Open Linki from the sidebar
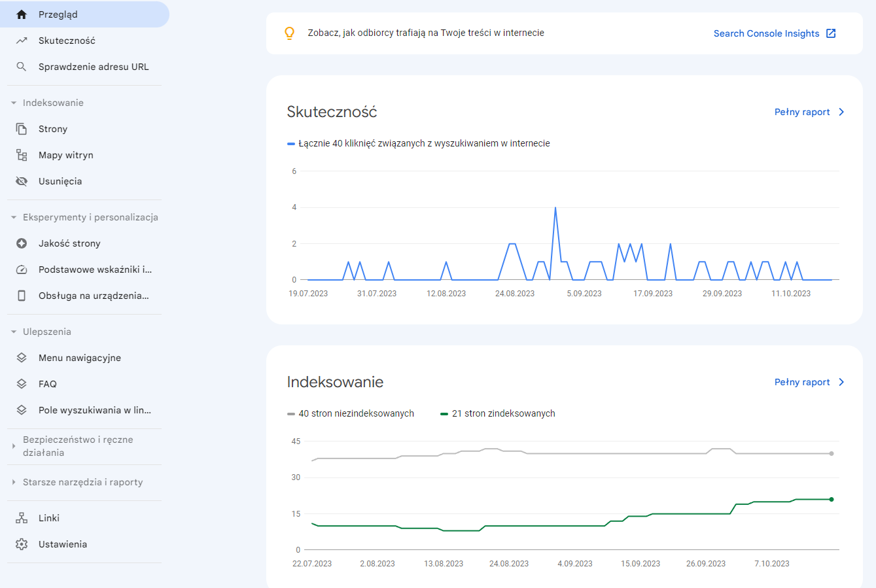 click(49, 518)
